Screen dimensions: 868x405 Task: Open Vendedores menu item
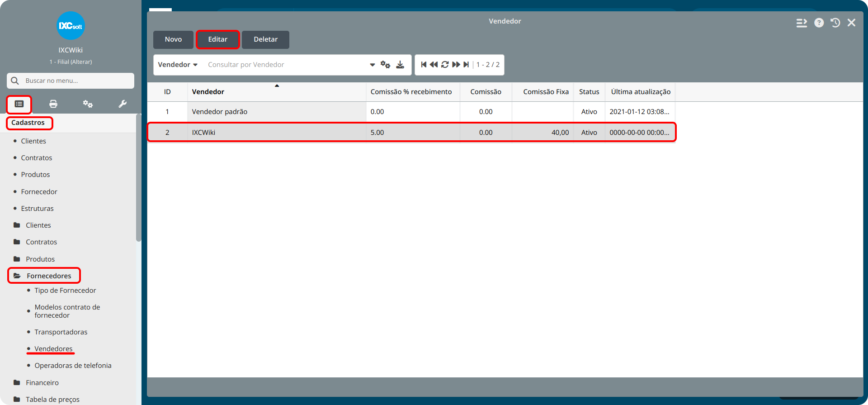pyautogui.click(x=53, y=349)
